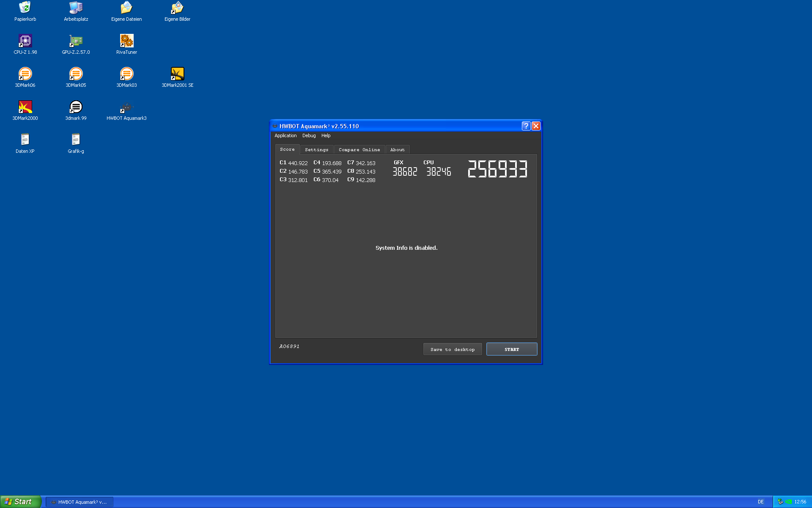Screen dimensions: 812x508
Task: Click the CPU score 38246
Action: pyautogui.click(x=439, y=171)
